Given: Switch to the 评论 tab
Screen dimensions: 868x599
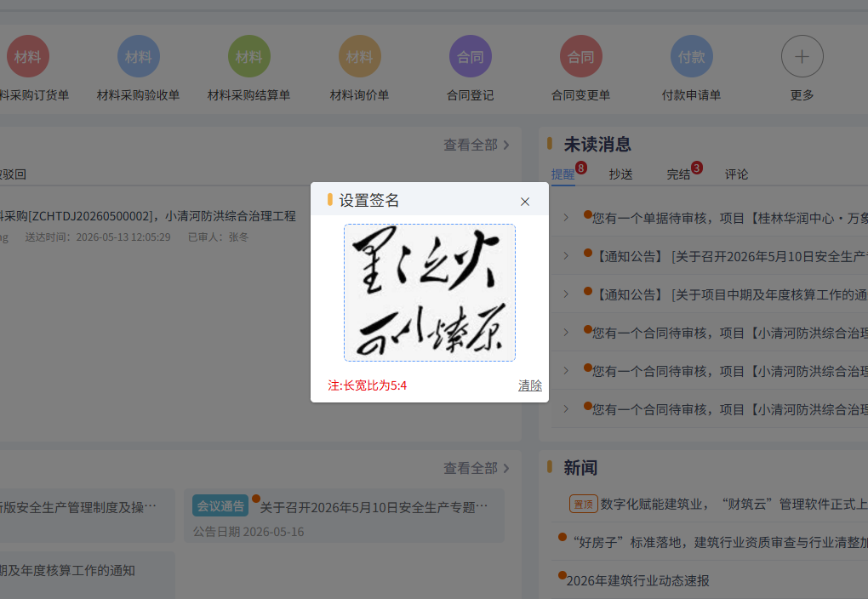Looking at the screenshot, I should [x=736, y=174].
